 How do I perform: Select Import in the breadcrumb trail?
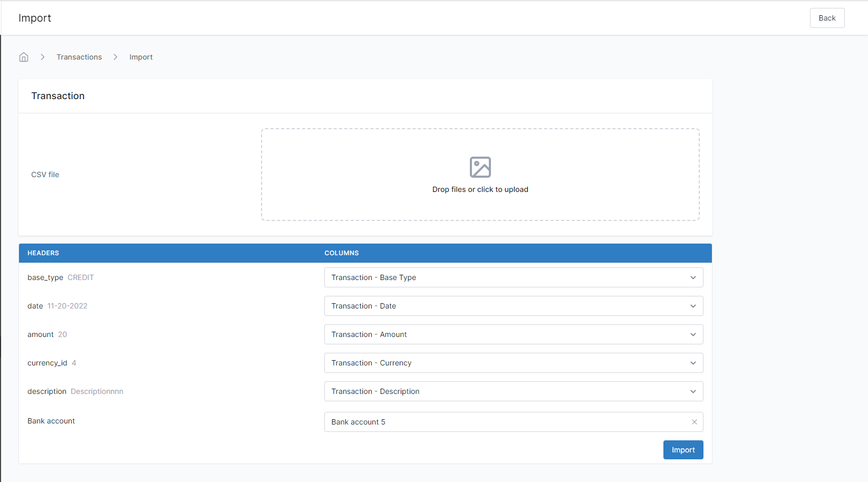[x=141, y=56]
